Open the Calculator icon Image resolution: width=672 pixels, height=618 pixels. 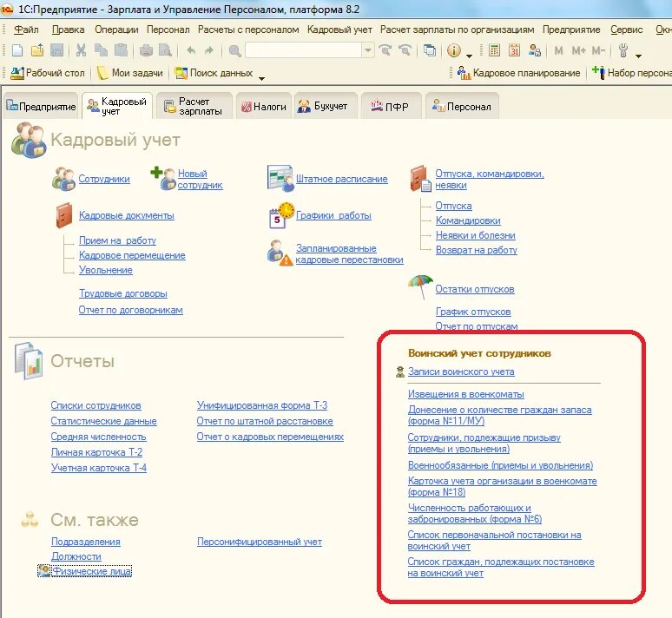[494, 50]
